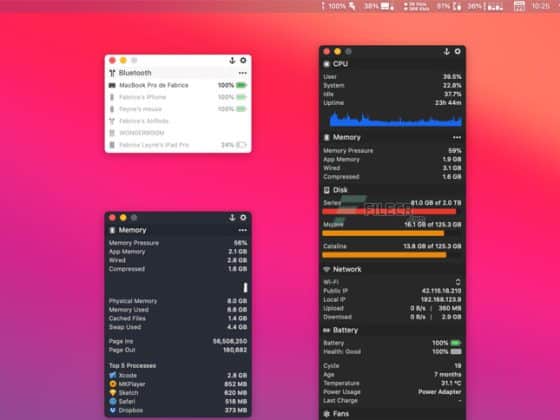The image size is (560, 420).
Task: Click the 10:25 clock in menu bar
Action: (x=540, y=6)
